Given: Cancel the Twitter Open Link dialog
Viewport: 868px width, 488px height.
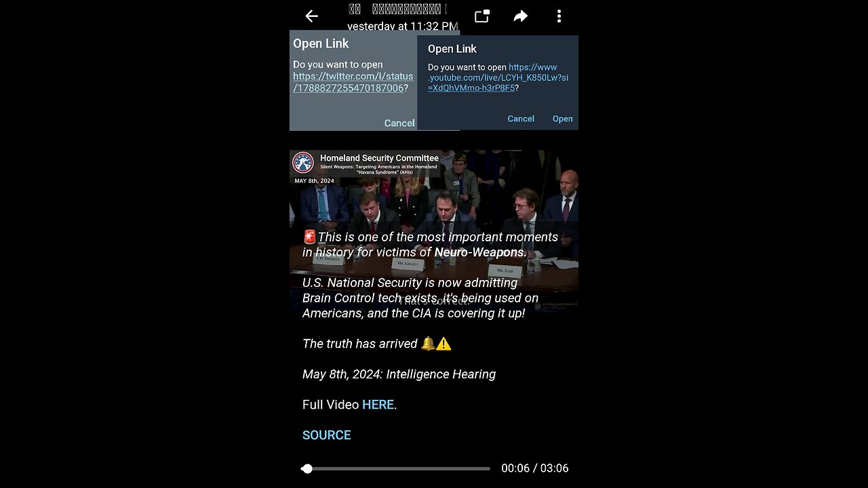Looking at the screenshot, I should coord(399,123).
